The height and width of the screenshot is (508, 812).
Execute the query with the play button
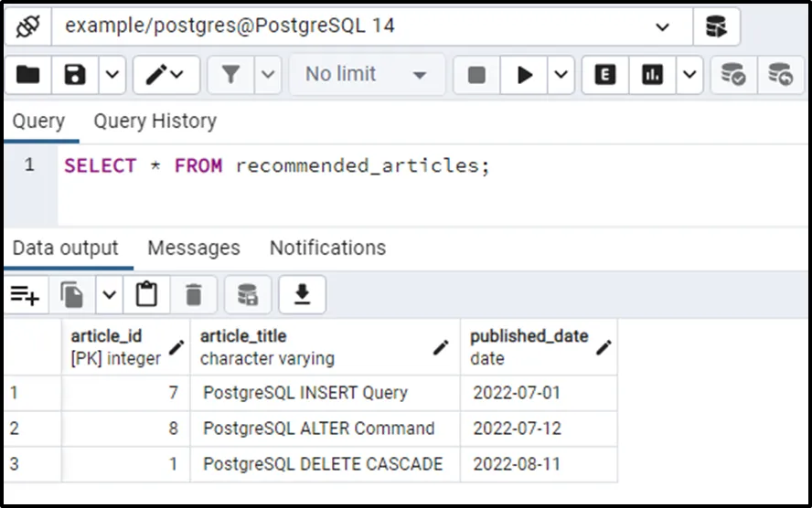525,74
